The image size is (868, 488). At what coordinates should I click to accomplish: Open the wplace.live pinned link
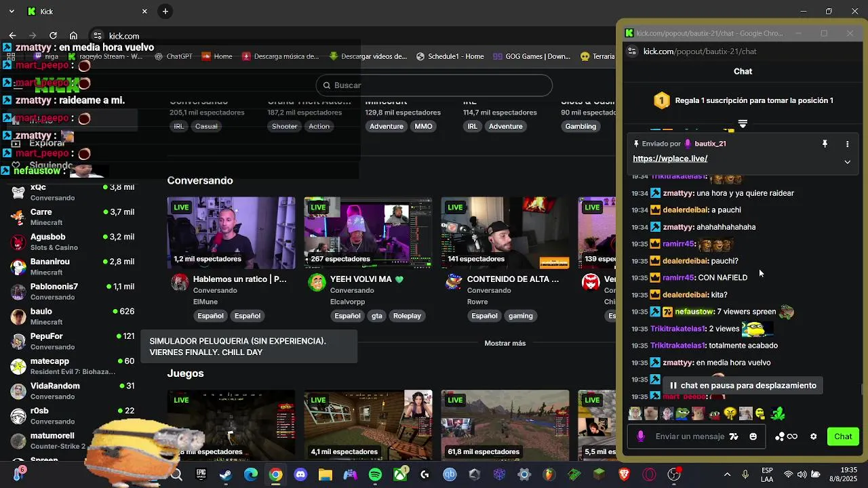(x=670, y=159)
